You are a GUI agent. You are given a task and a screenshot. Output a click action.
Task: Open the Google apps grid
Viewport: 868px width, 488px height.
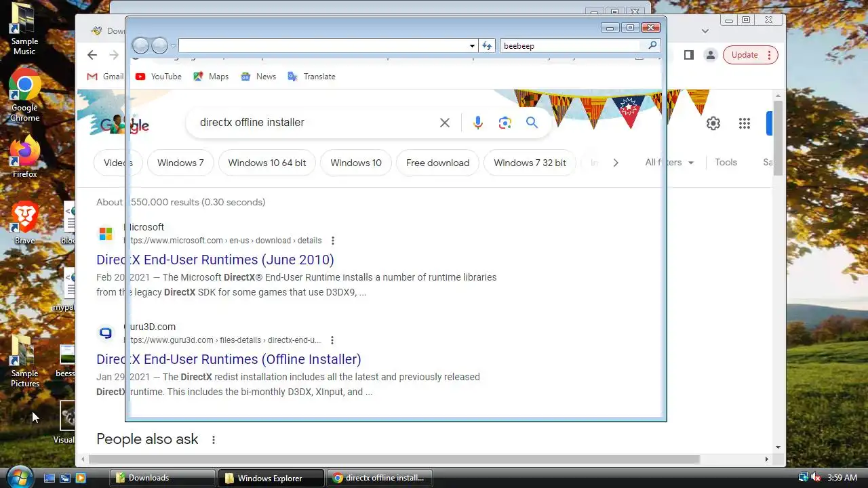(x=745, y=123)
